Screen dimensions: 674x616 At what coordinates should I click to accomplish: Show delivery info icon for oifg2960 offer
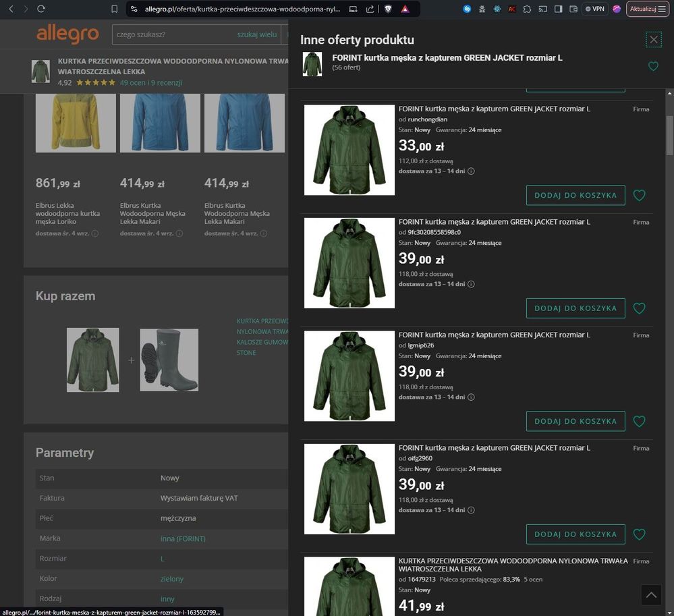(471, 510)
